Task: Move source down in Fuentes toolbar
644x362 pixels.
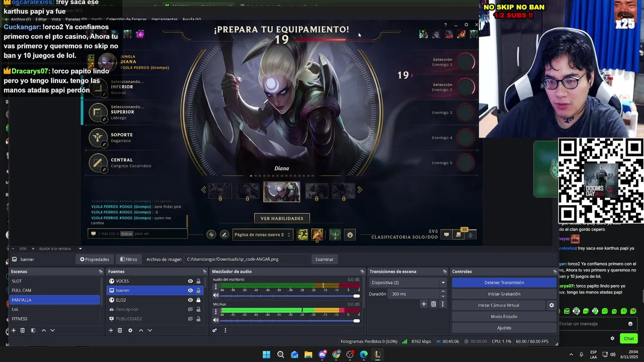Action: click(150, 330)
